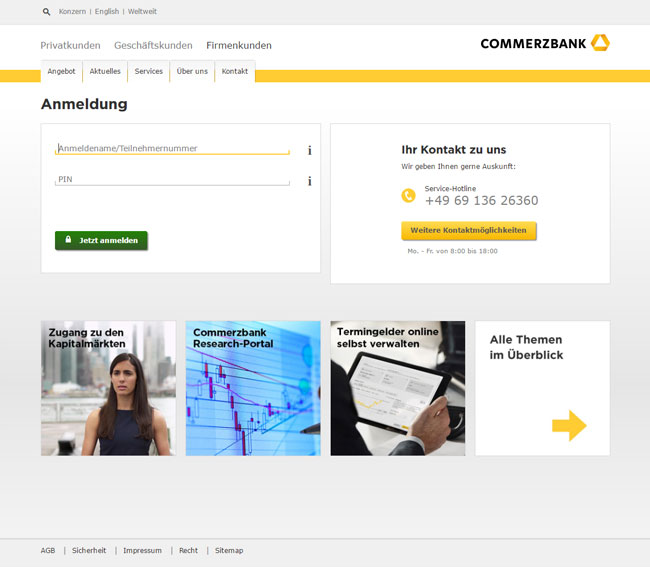This screenshot has width=650, height=567.
Task: Click the yellow phone hotline icon
Action: pyautogui.click(x=408, y=195)
